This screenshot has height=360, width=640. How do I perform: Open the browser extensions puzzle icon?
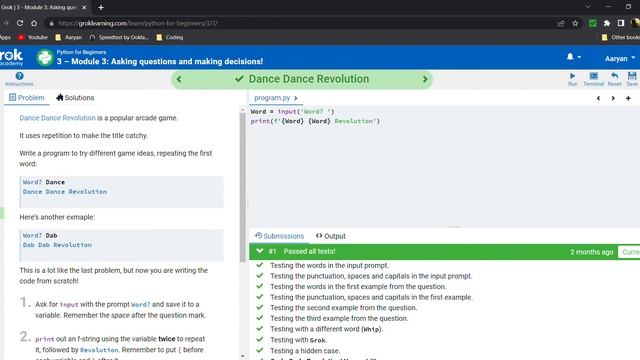tap(607, 23)
